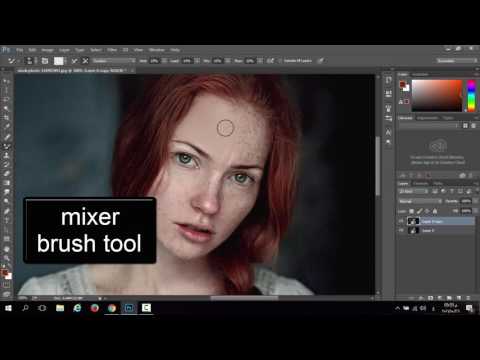Image resolution: width=480 pixels, height=360 pixels.
Task: Open the Load percentage dropdown arrow
Action: tap(197, 61)
